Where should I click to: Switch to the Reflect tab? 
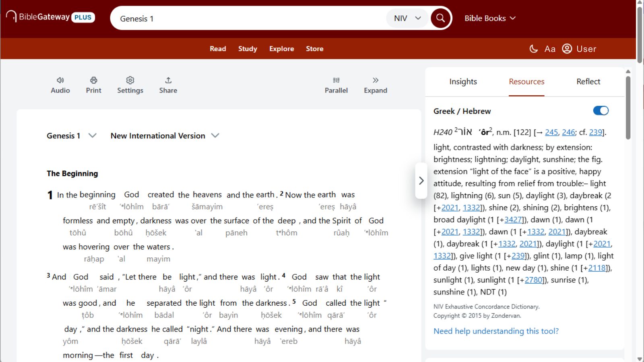click(588, 82)
